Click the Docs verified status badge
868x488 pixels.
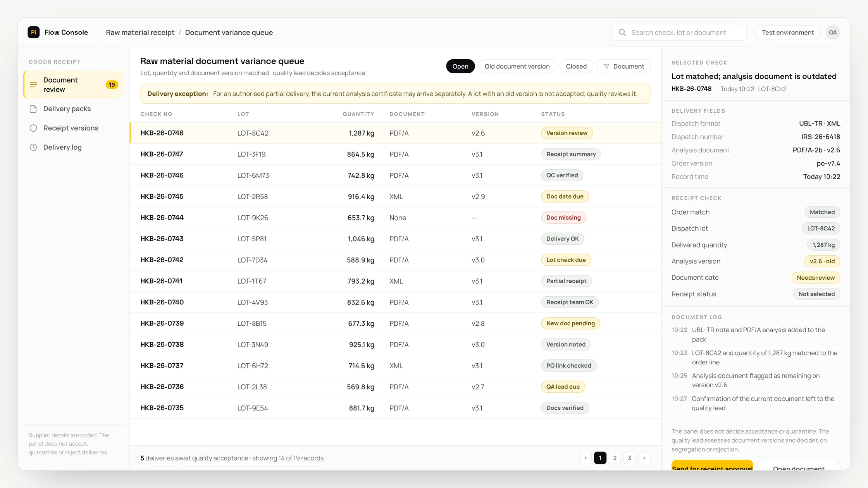point(565,408)
